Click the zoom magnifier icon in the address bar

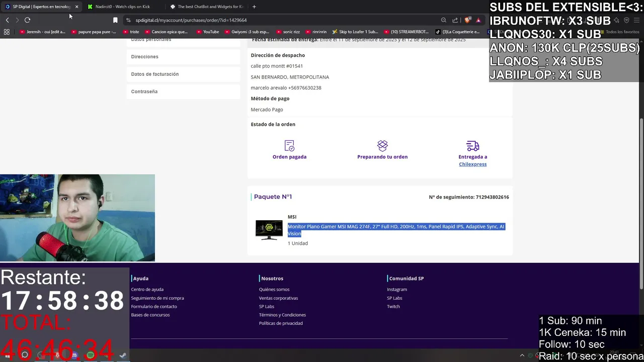[x=443, y=20]
